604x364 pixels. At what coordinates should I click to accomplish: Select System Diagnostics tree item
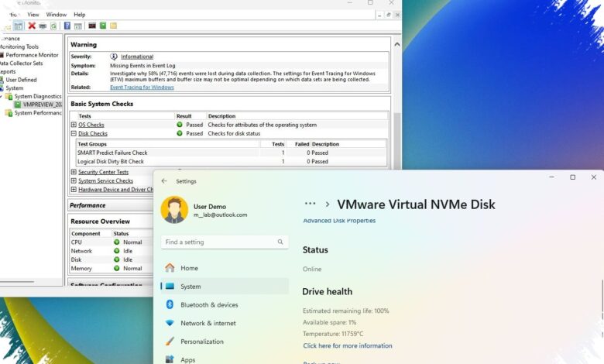[38, 96]
